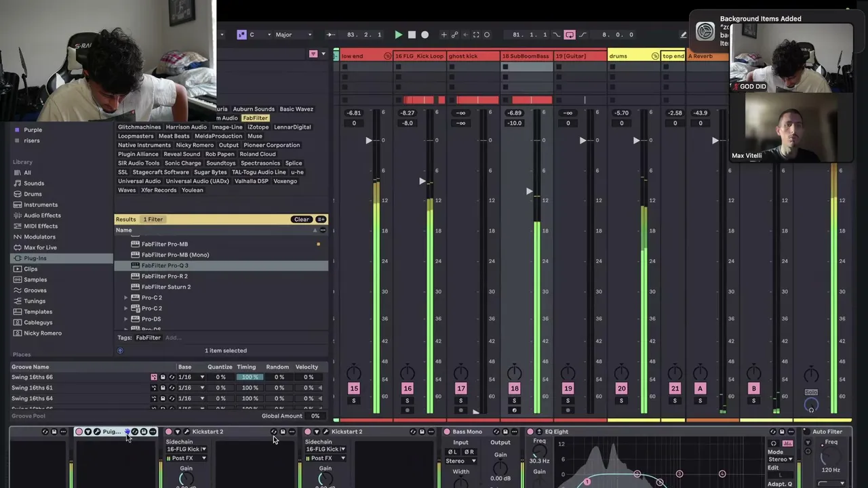The height and width of the screenshot is (488, 868).
Task: Click the Follow playback icon
Action: [x=331, y=35]
